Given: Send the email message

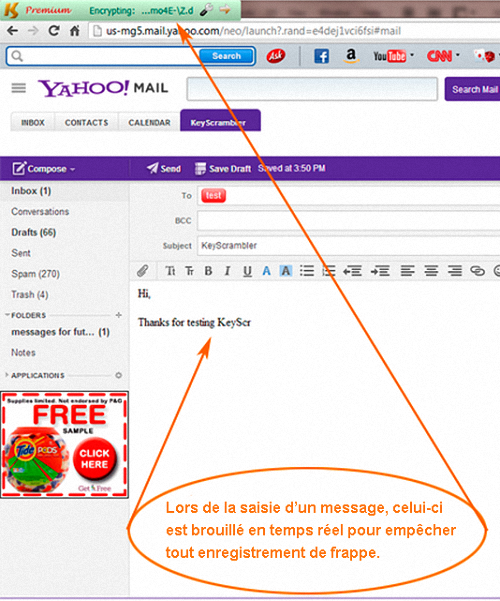Looking at the screenshot, I should click(164, 169).
